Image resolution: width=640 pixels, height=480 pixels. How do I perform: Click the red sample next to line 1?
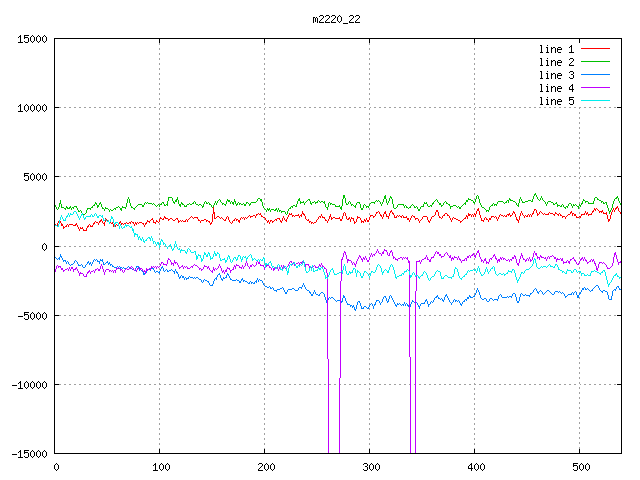coord(595,49)
